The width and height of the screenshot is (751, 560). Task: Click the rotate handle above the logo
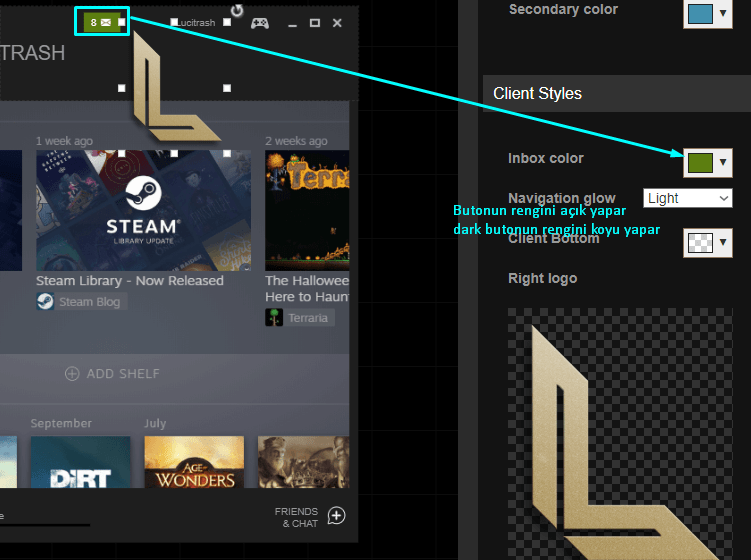click(x=237, y=10)
